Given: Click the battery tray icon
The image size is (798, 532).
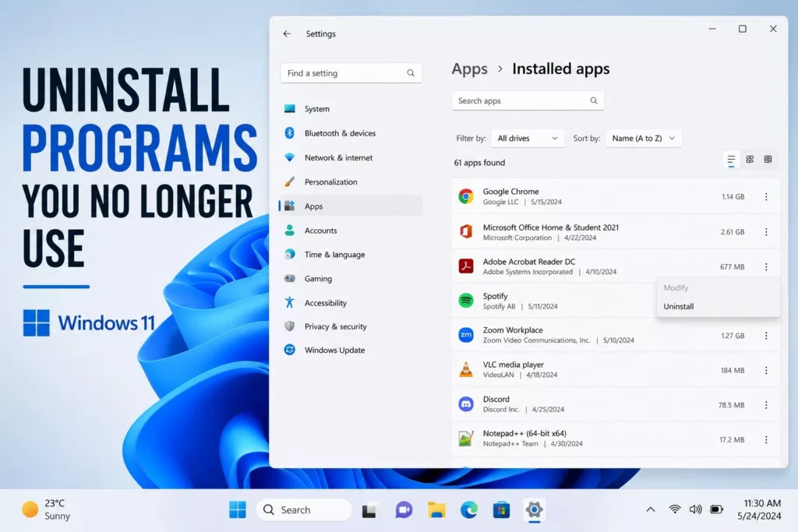Looking at the screenshot, I should (x=717, y=509).
